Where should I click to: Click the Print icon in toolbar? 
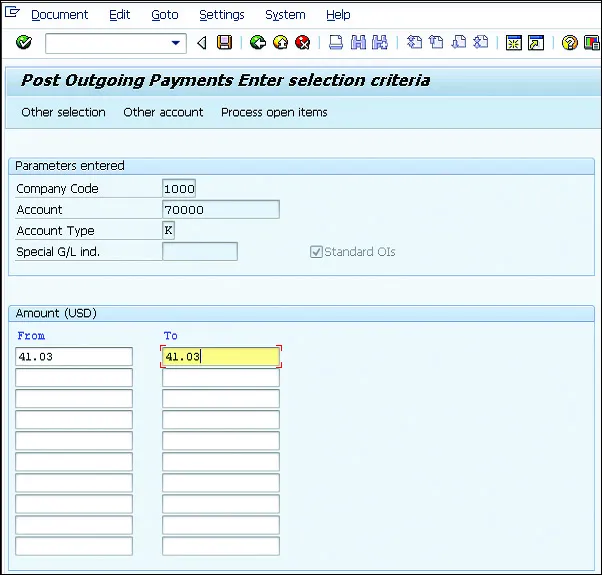coord(336,43)
